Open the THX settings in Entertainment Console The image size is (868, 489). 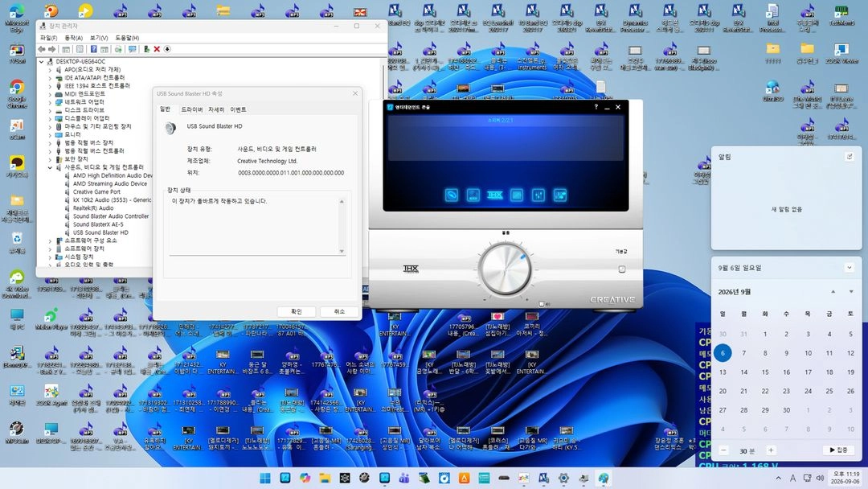click(x=494, y=195)
